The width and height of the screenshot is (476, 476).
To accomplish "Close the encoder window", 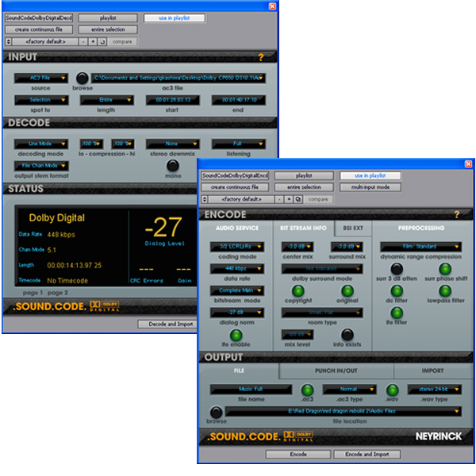I will (468, 164).
